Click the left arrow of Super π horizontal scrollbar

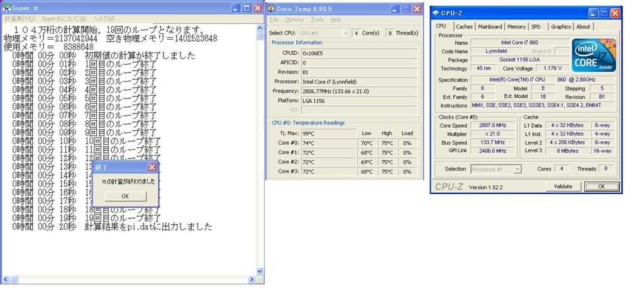pyautogui.click(x=5, y=280)
